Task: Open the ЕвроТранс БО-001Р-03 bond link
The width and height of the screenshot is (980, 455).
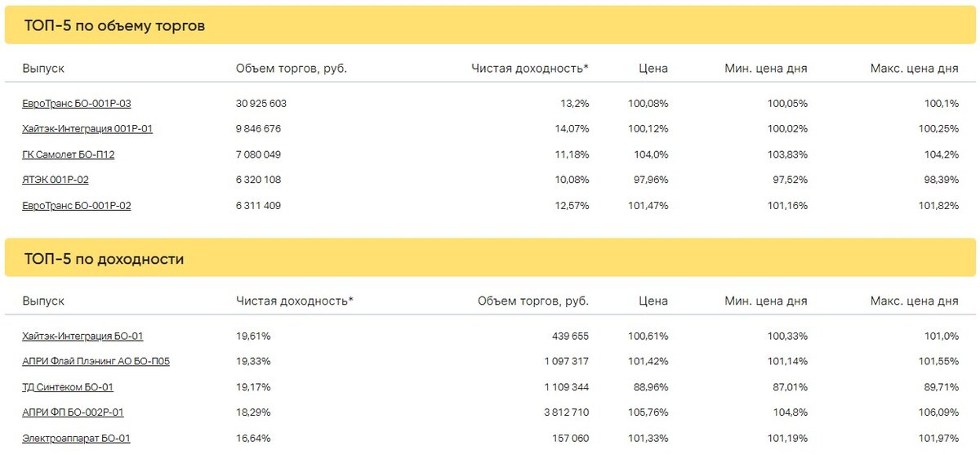Action: click(x=77, y=104)
